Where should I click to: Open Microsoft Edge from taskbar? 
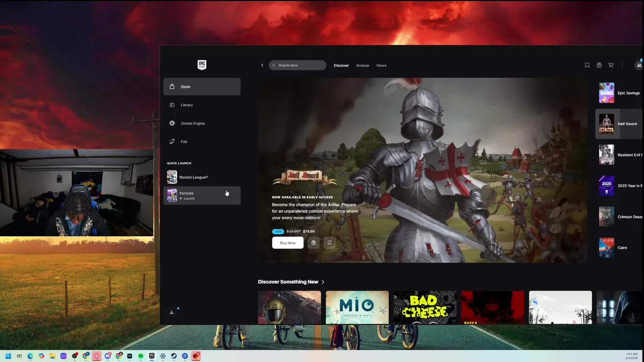point(30,356)
